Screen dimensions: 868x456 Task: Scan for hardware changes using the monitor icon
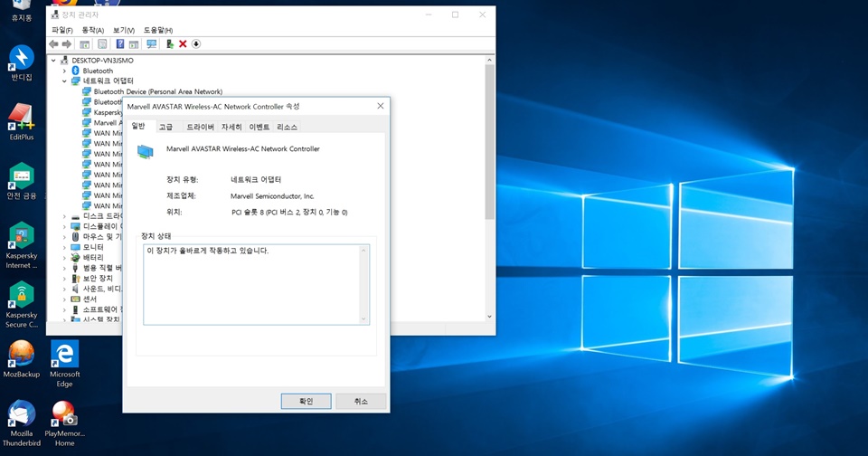tap(152, 43)
